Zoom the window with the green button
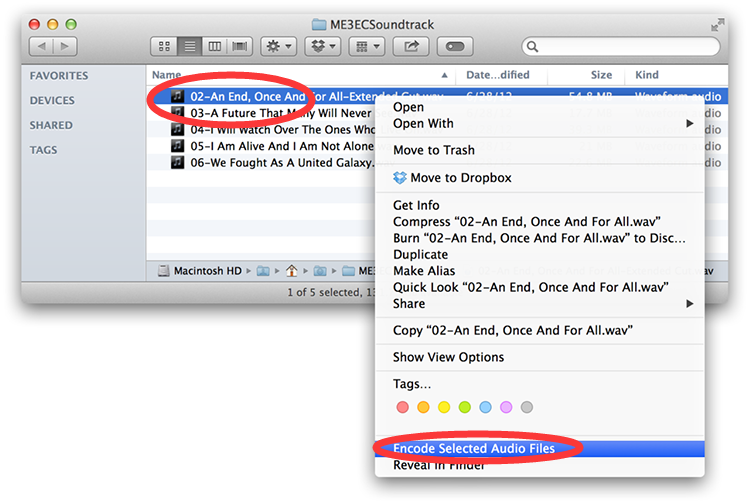This screenshot has height=501, width=747. click(x=71, y=24)
